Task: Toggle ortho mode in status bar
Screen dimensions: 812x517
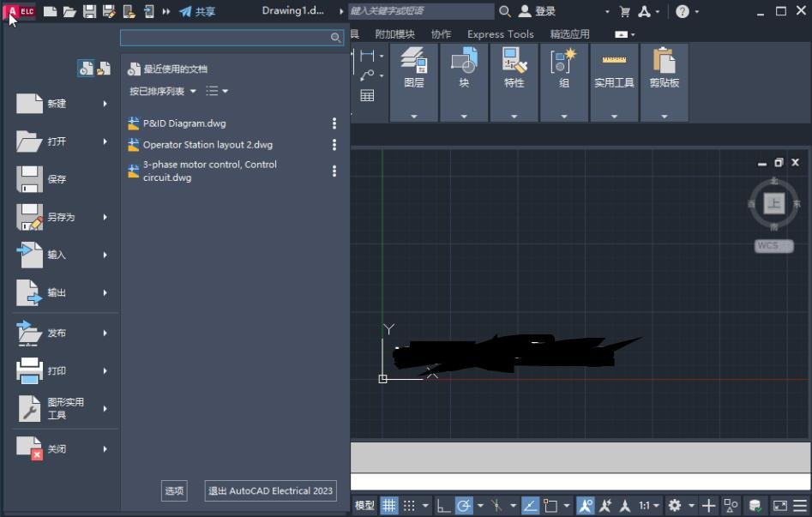Action: pyautogui.click(x=443, y=505)
